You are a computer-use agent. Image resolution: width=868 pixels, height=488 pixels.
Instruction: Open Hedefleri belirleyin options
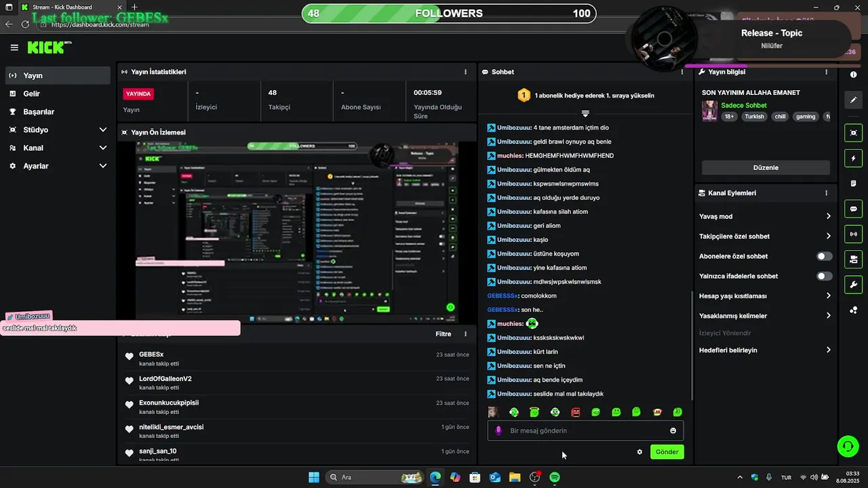pyautogui.click(x=765, y=350)
